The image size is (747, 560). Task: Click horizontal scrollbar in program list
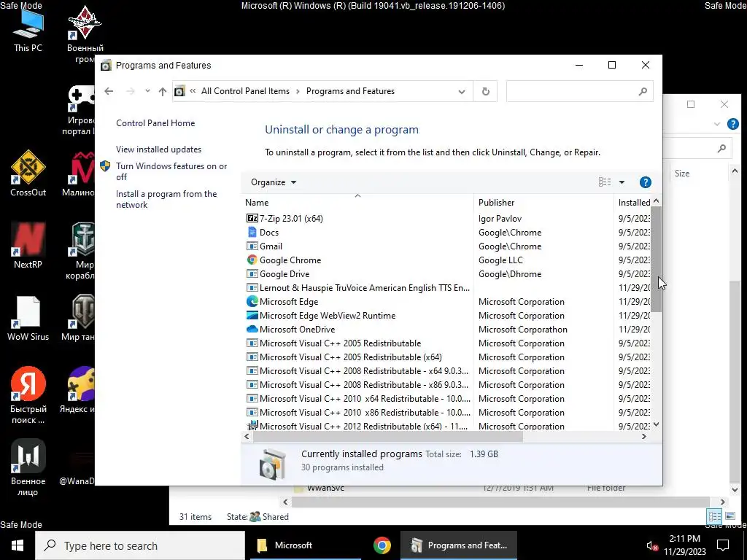(x=388, y=436)
